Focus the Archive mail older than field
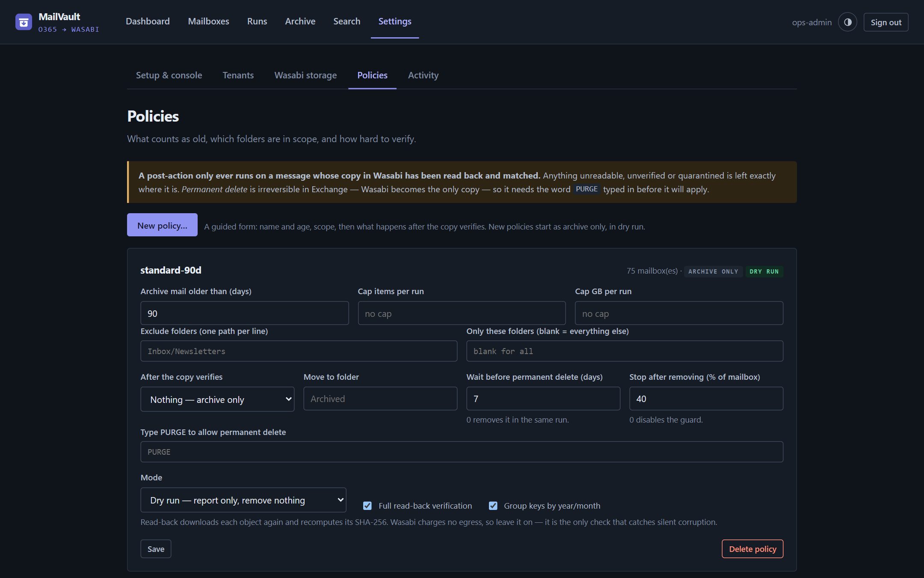 245,313
